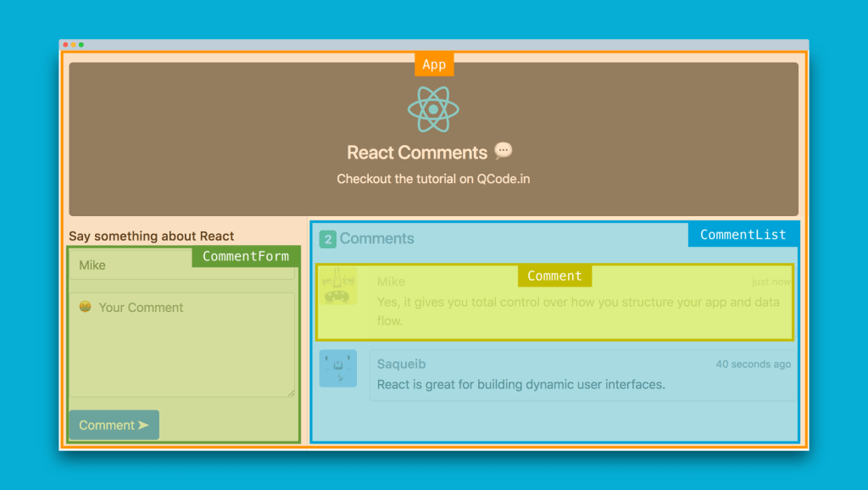
Task: Click the React atom logo in the header
Action: 433,109
